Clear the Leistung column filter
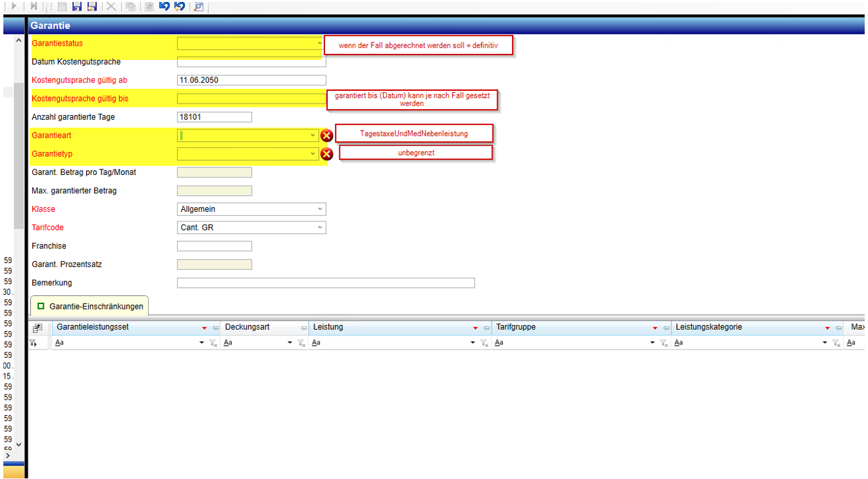This screenshot has width=868, height=479. (484, 343)
